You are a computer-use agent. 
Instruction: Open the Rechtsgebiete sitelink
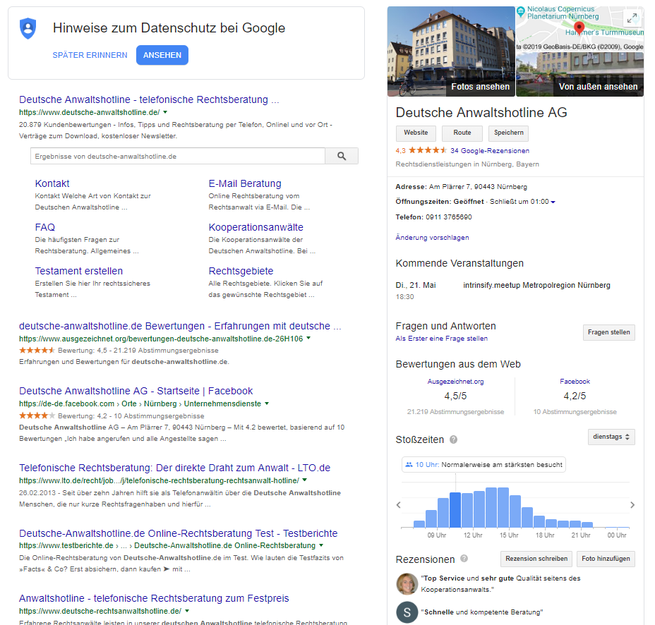(x=241, y=271)
